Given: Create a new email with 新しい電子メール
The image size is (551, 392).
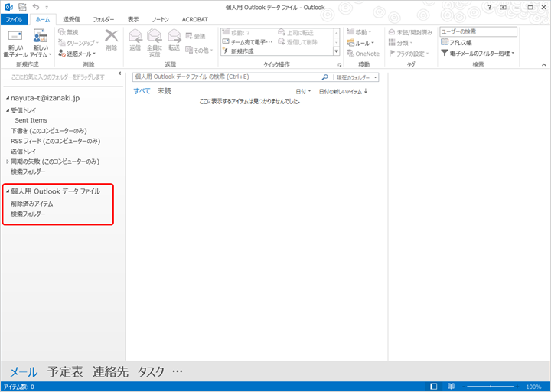Looking at the screenshot, I should 15,44.
